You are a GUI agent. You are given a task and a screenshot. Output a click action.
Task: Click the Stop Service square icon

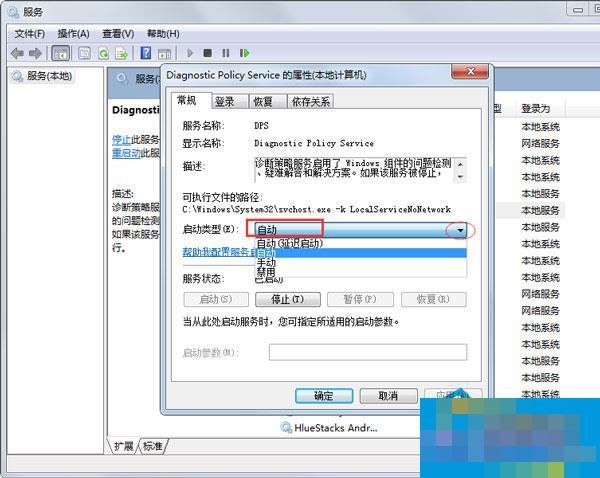click(x=208, y=53)
